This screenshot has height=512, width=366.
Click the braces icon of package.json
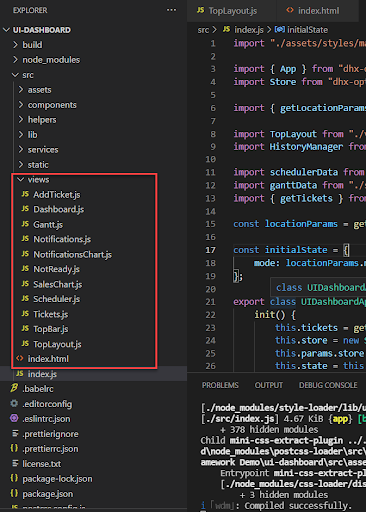click(14, 493)
